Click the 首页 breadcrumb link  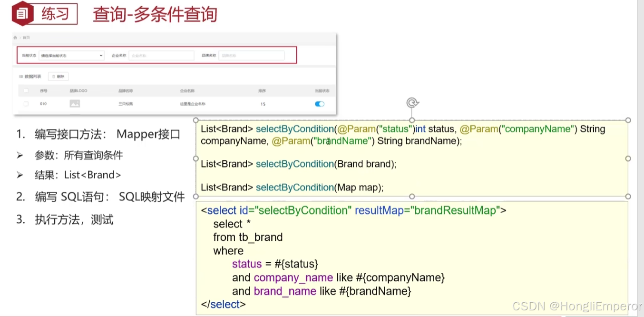click(x=26, y=37)
